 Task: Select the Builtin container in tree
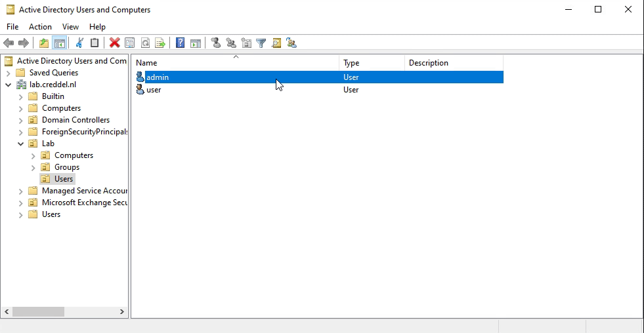(53, 96)
